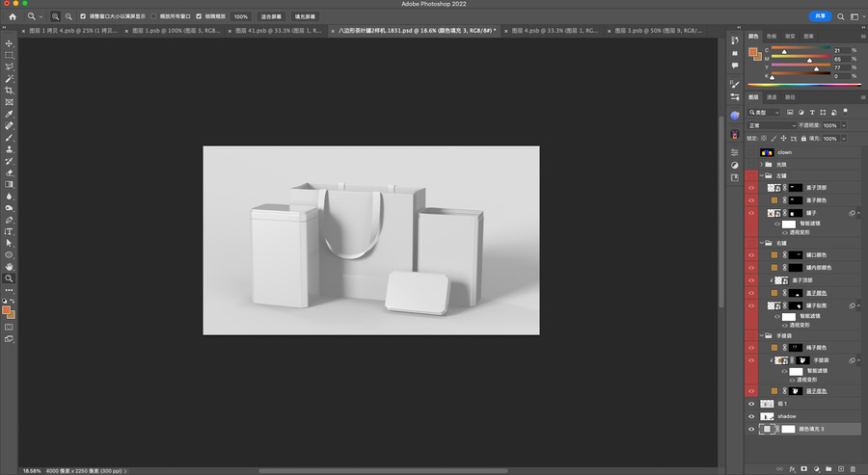Hide the 绳子颜色 layer

(751, 348)
